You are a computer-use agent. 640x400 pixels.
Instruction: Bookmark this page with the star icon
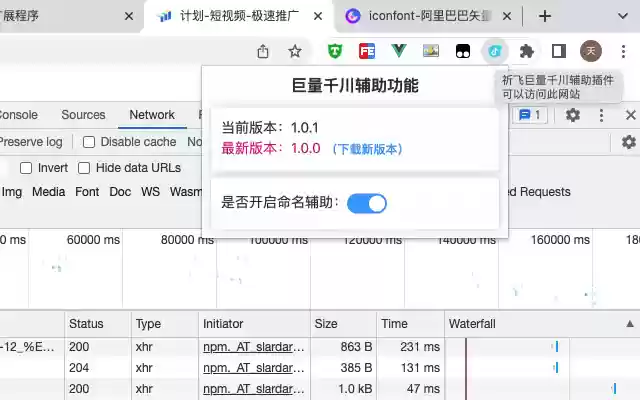(295, 51)
